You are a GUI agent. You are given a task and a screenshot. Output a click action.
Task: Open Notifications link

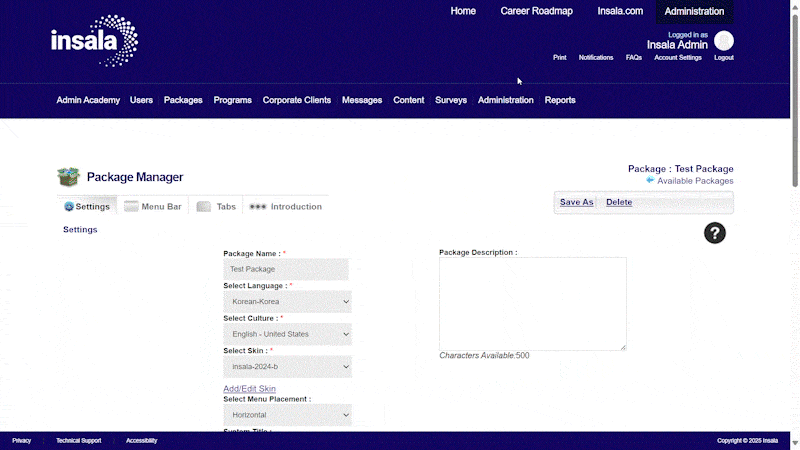click(x=596, y=58)
